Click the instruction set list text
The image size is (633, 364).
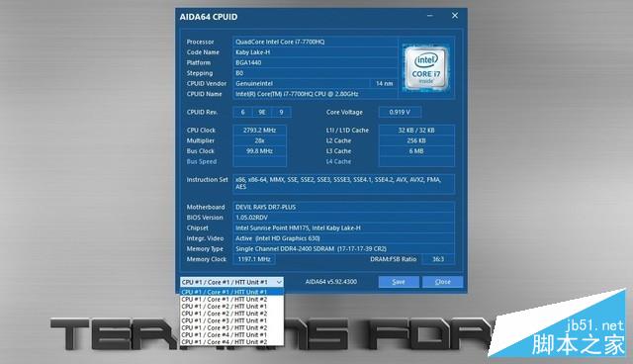(343, 184)
